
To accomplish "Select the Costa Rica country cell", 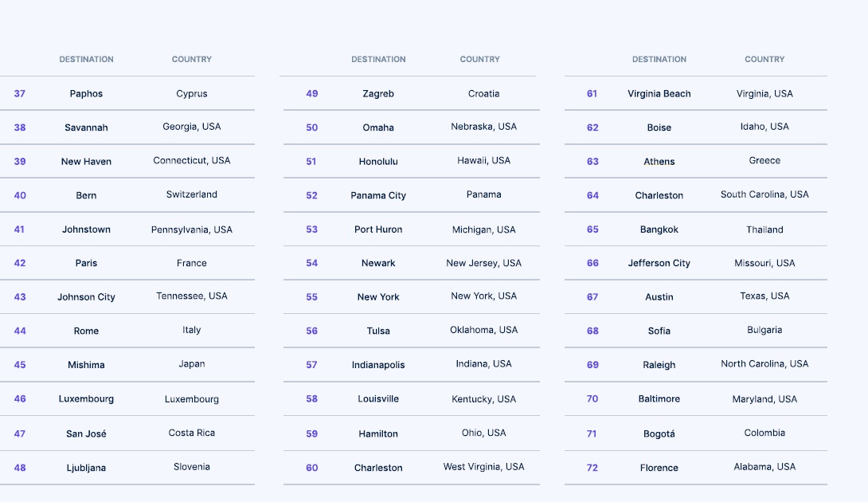I will coord(192,433).
